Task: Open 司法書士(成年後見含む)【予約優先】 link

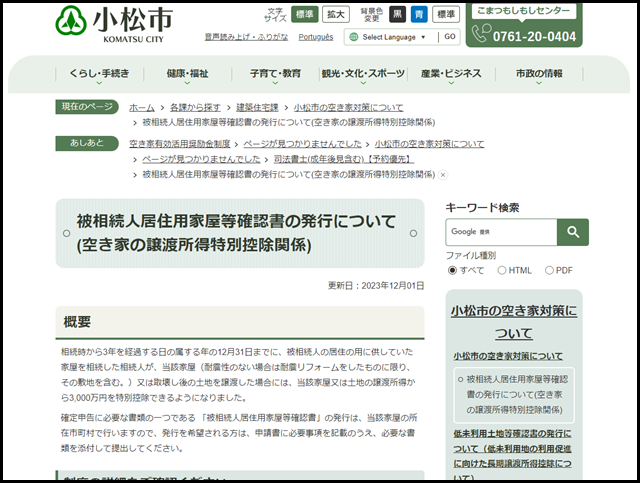Action: tap(344, 159)
